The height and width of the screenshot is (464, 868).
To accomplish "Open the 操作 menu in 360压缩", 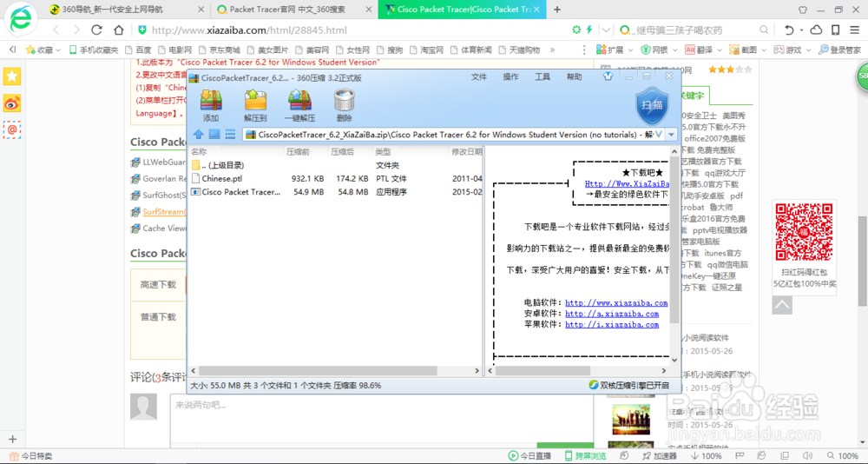I will pos(511,76).
